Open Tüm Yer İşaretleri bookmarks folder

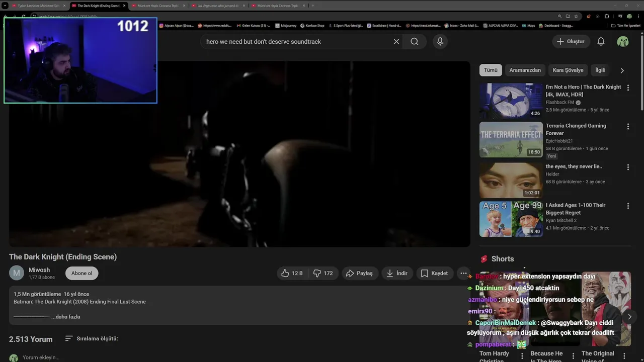[625, 25]
